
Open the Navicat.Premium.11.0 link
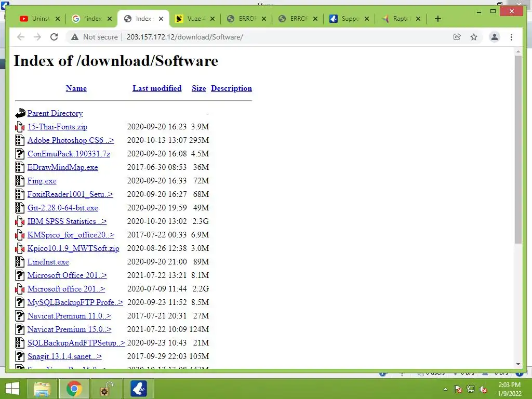(69, 316)
